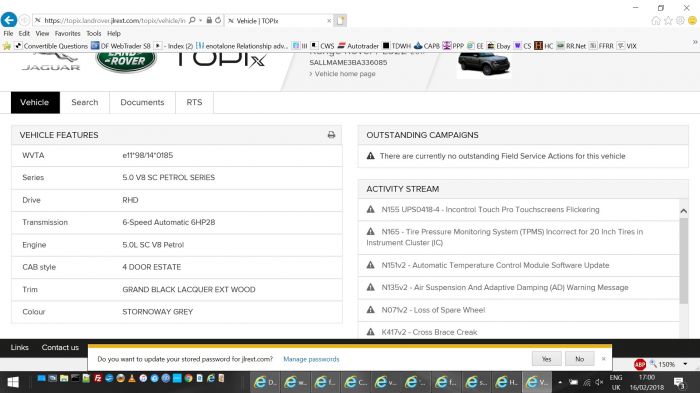Click the Range Rover vehicle thumbnail
The width and height of the screenshot is (700, 393).
[484, 64]
